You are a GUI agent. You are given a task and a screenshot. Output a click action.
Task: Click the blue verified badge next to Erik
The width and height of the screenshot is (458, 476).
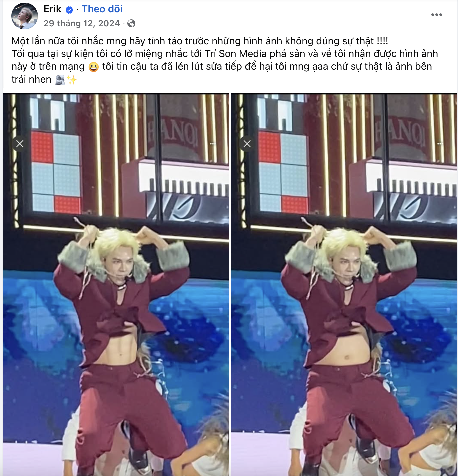(x=69, y=10)
